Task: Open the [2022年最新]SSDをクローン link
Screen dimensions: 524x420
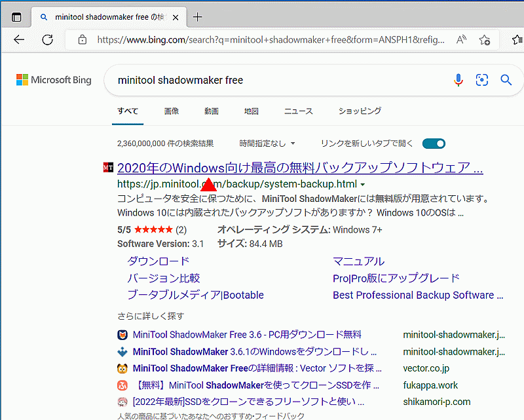Action: pyautogui.click(x=248, y=402)
